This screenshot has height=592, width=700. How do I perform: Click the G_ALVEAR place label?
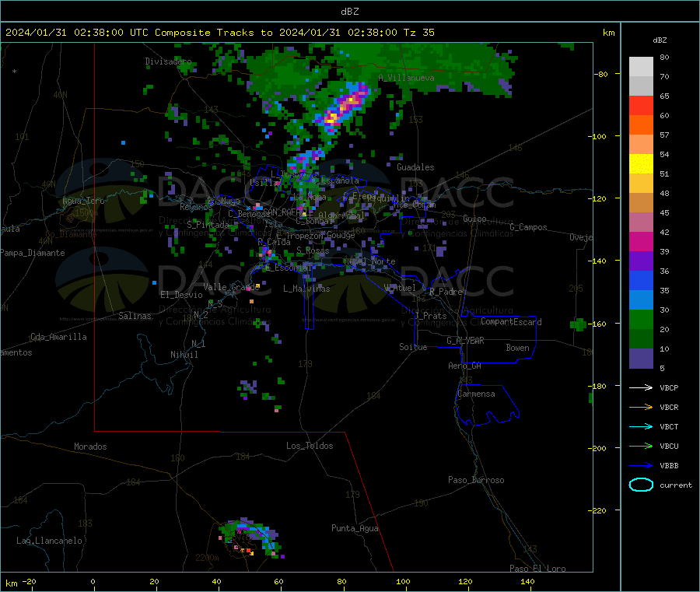(x=465, y=341)
